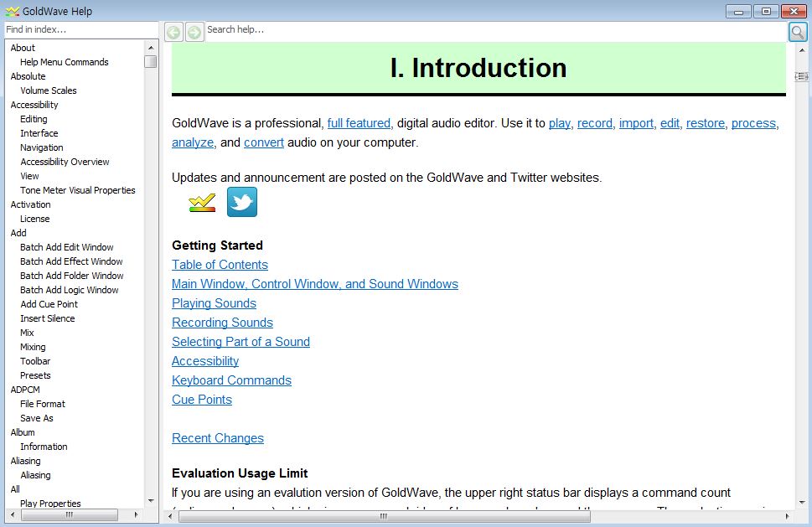Viewport: 812px width, 527px height.
Task: Open the process link
Action: (753, 123)
